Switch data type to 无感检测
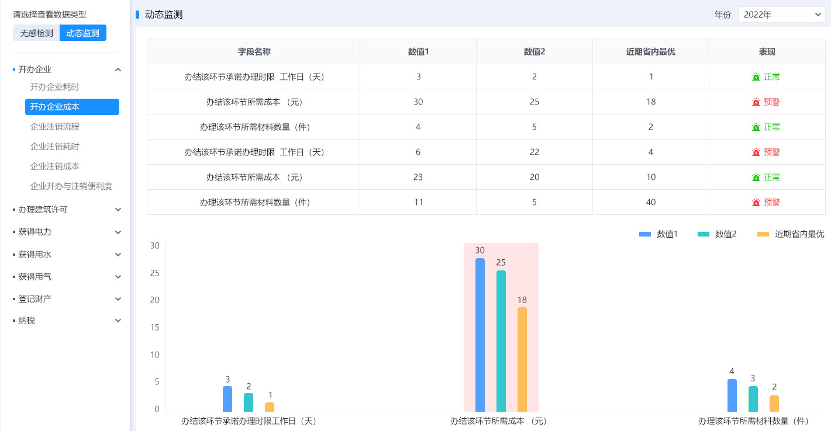 coord(35,33)
